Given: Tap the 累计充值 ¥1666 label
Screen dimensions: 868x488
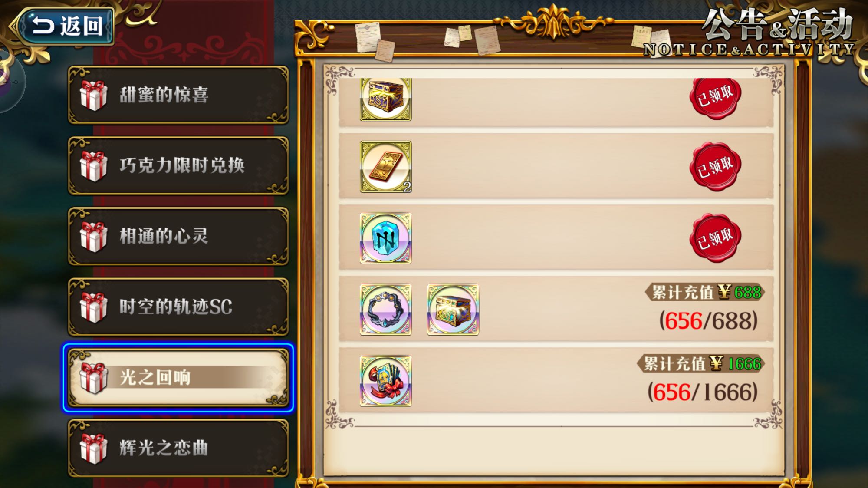Looking at the screenshot, I should pos(701,364).
